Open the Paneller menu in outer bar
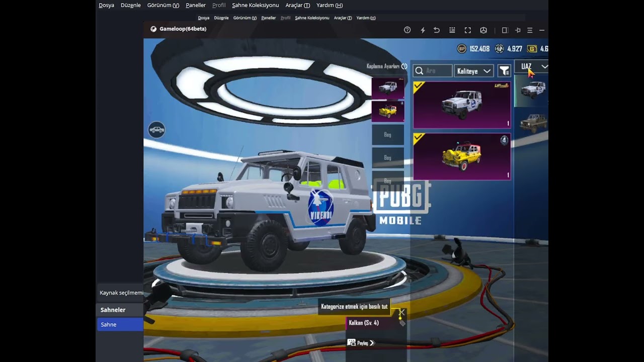The height and width of the screenshot is (362, 644). pos(196,5)
